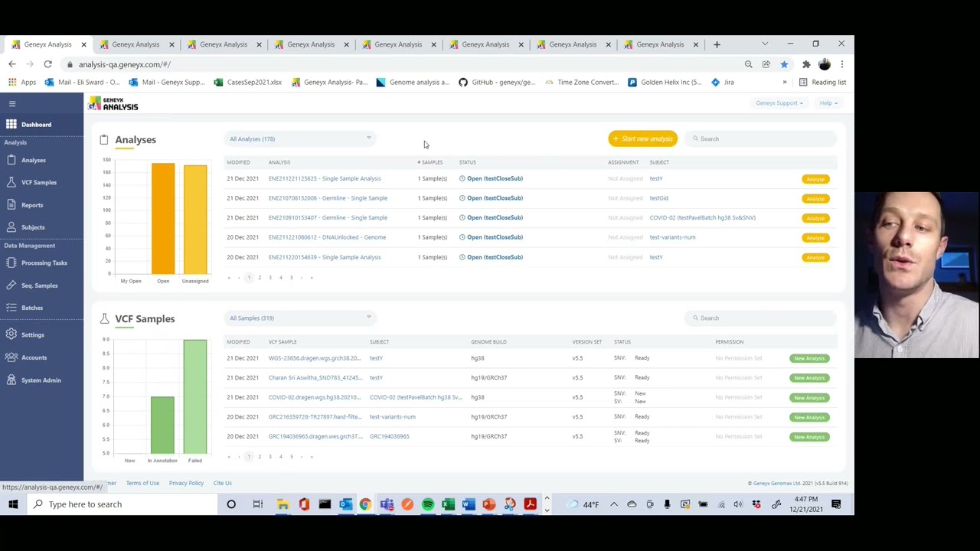Open the Dashboard sidebar item
Viewport: 980px width, 551px height.
tap(36, 125)
